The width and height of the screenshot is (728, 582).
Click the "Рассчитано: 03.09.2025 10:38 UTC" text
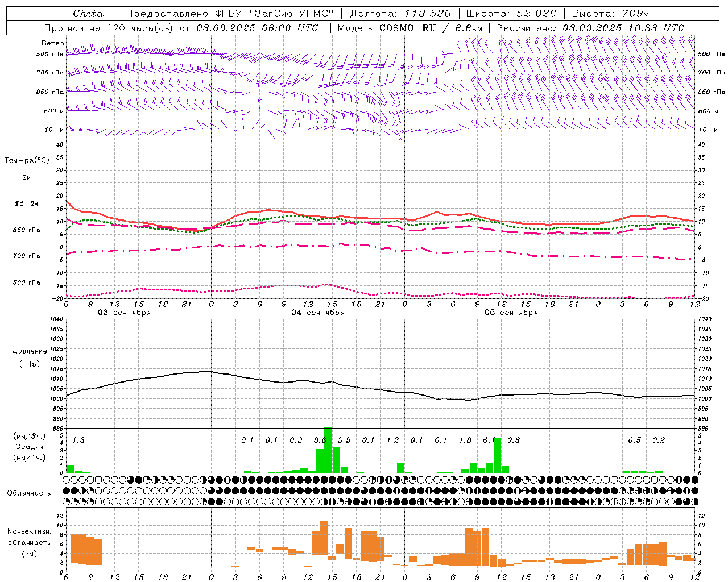point(590,28)
